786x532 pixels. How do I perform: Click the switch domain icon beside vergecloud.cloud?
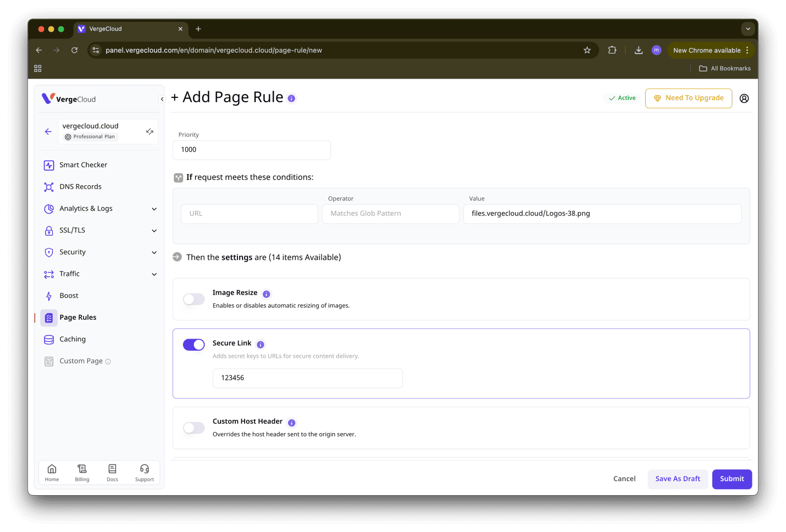(150, 131)
